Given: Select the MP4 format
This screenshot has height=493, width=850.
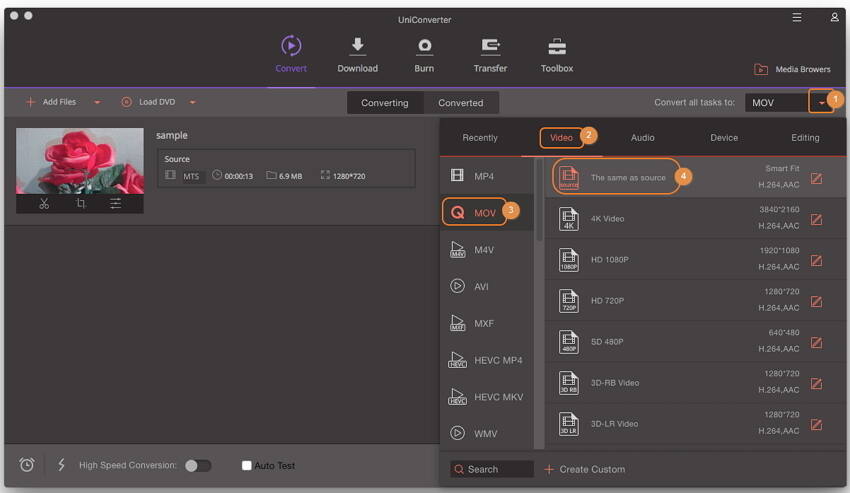Looking at the screenshot, I should 487,176.
